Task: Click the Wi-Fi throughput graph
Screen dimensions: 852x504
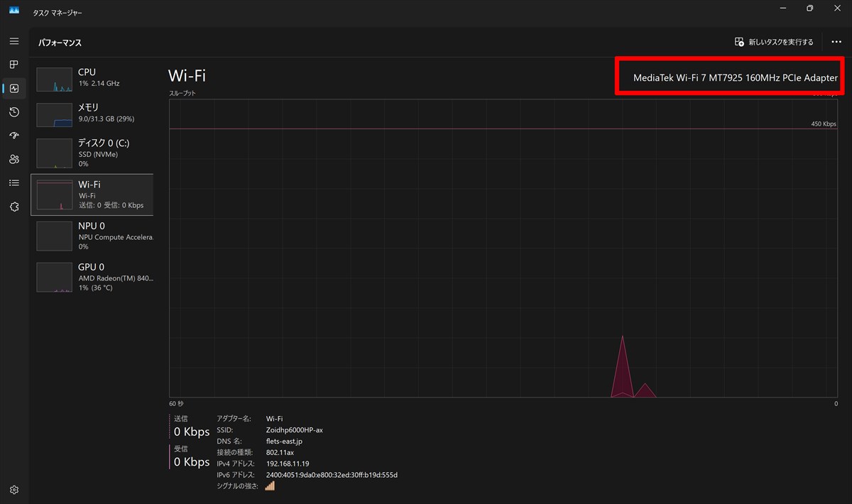Action: [x=503, y=248]
